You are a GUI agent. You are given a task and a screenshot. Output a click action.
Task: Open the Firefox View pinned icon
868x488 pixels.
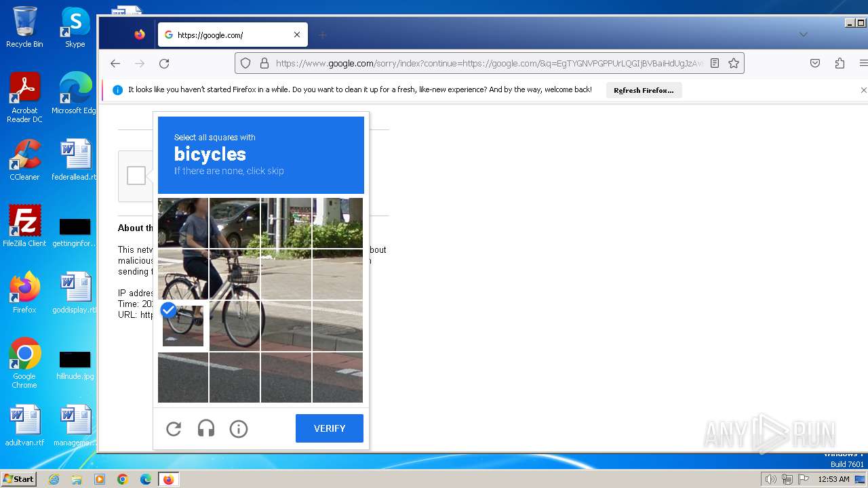[140, 35]
